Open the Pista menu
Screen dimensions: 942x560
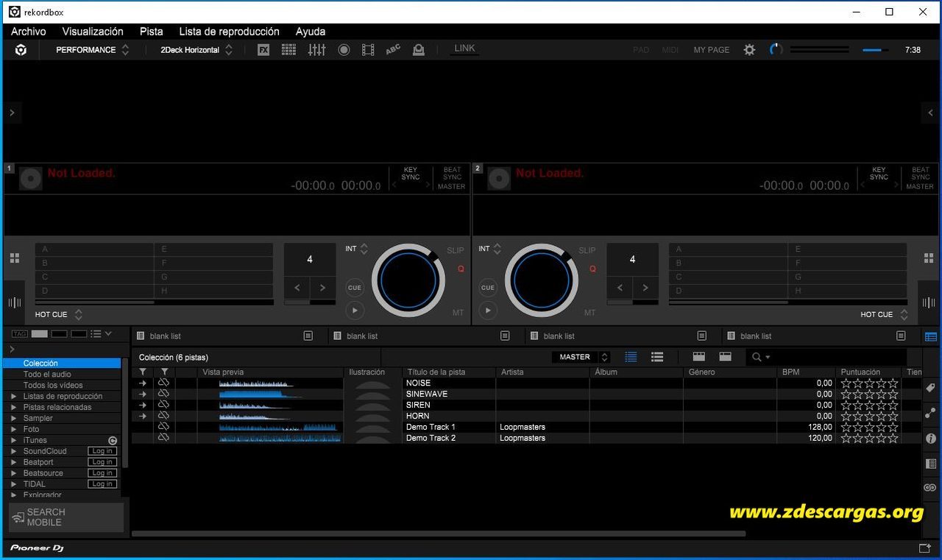(152, 32)
